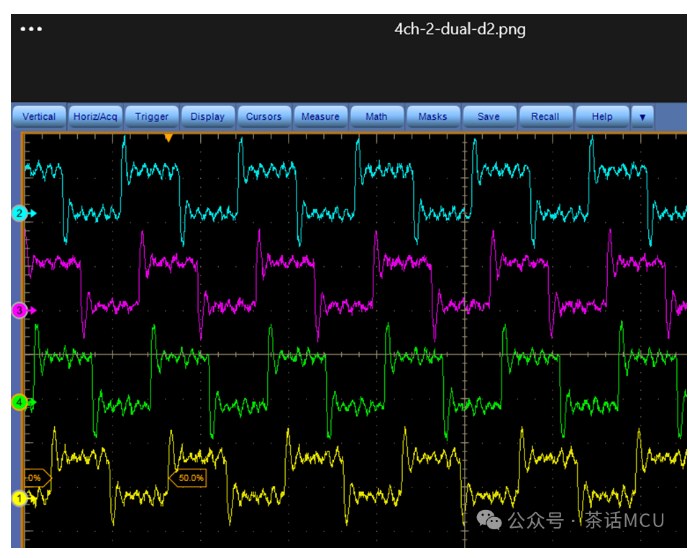The height and width of the screenshot is (558, 698).
Task: Open the Display menu
Action: (x=208, y=117)
